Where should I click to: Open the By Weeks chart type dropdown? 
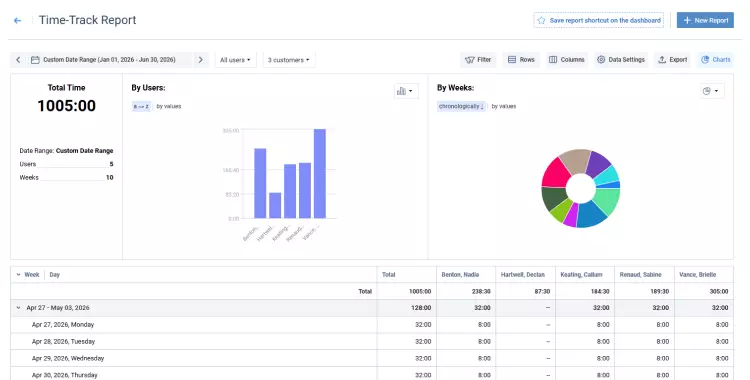tap(712, 91)
